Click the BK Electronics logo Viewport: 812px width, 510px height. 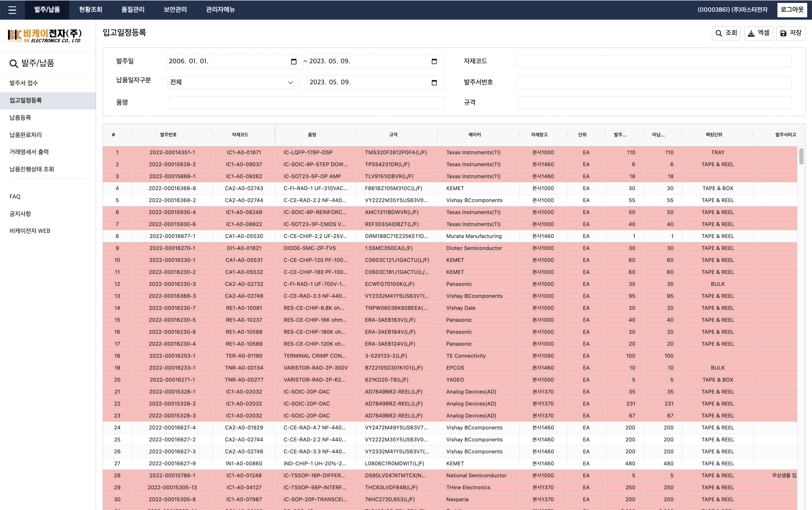[x=45, y=36]
